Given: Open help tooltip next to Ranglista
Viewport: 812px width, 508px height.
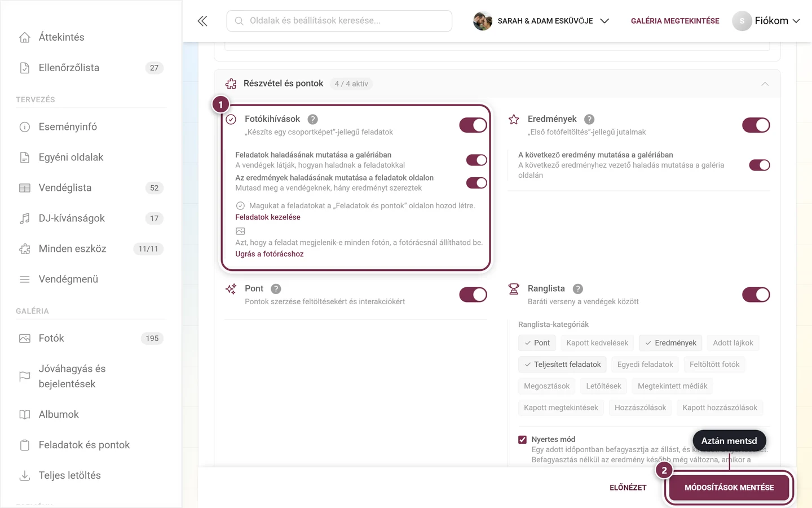Looking at the screenshot, I should point(578,288).
